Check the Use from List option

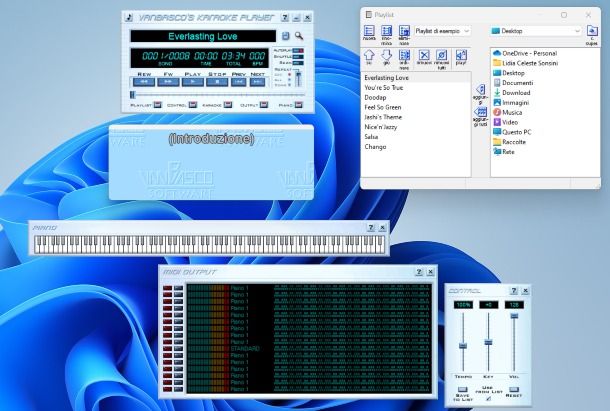489,398
